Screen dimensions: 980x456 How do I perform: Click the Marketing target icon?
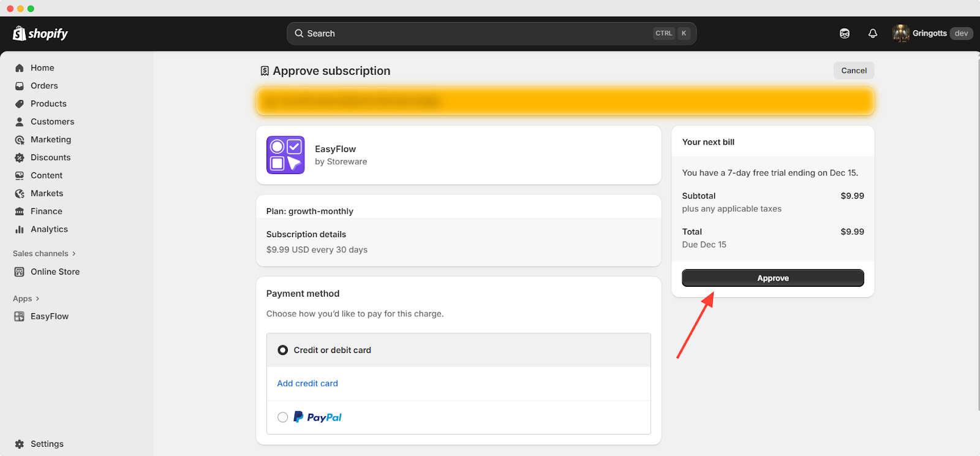[x=20, y=140]
